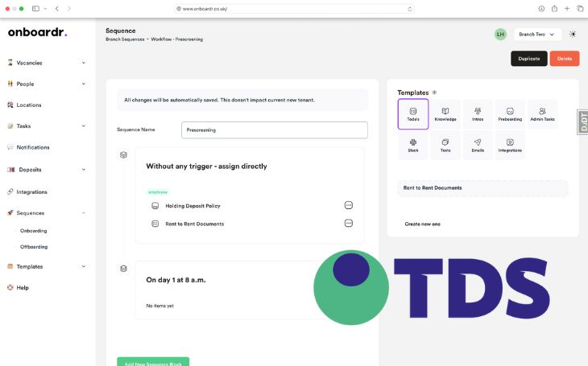
Task: Select the Integrations template type
Action: (x=510, y=146)
